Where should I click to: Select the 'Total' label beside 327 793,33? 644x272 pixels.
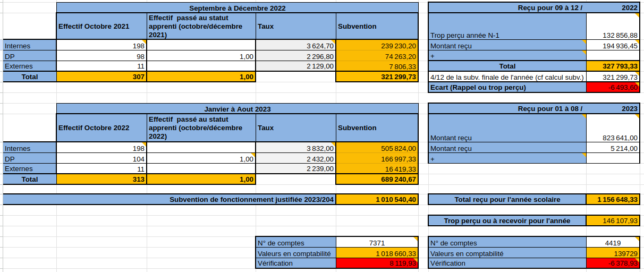click(x=507, y=66)
